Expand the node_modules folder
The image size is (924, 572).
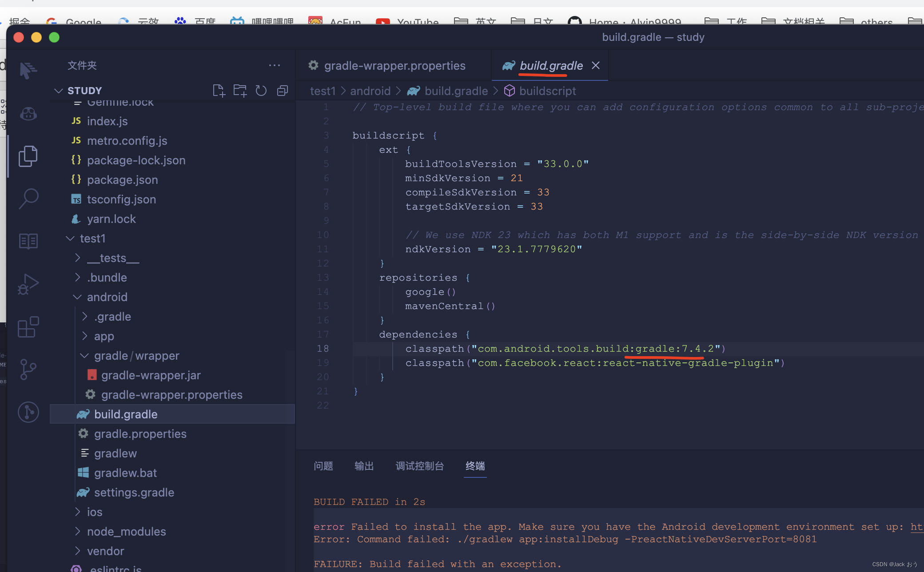click(x=78, y=532)
